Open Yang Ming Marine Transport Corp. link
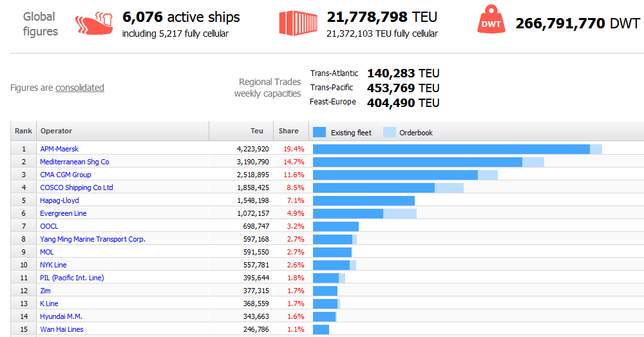The width and height of the screenshot is (644, 337). [93, 239]
